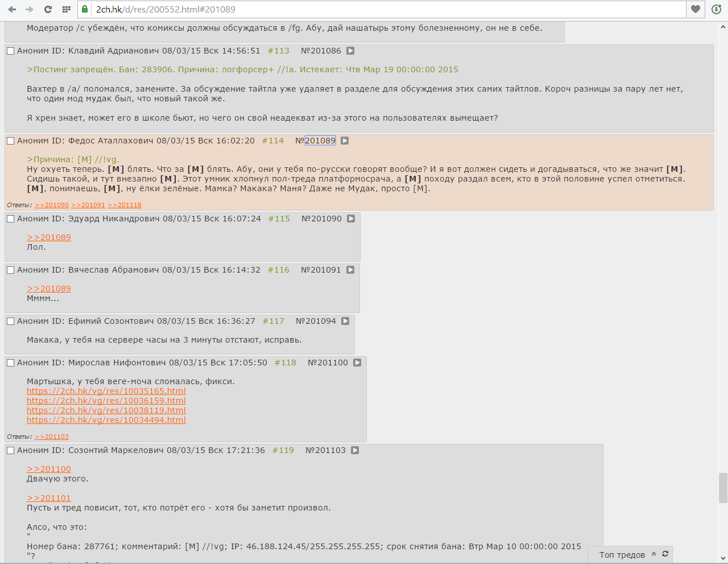This screenshot has height=564, width=728.
Task: Click the line starting "Номер бана: 287761"
Action: tap(304, 546)
